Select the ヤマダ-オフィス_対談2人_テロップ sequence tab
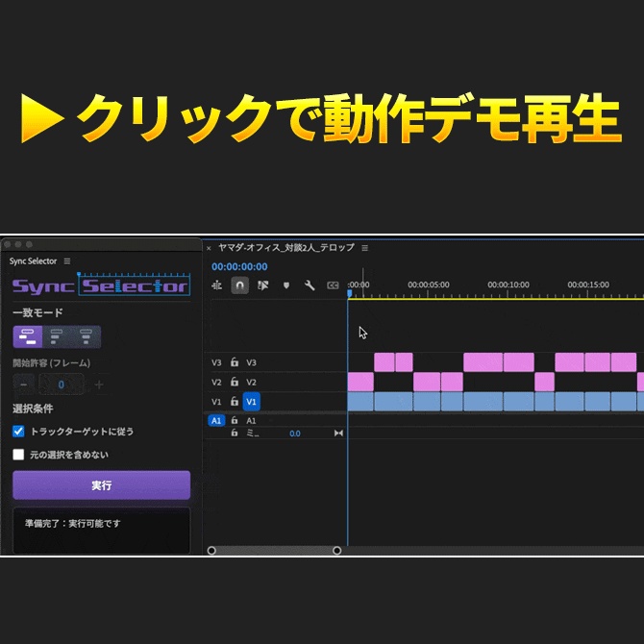Viewport: 644px width, 644px height. (x=285, y=247)
